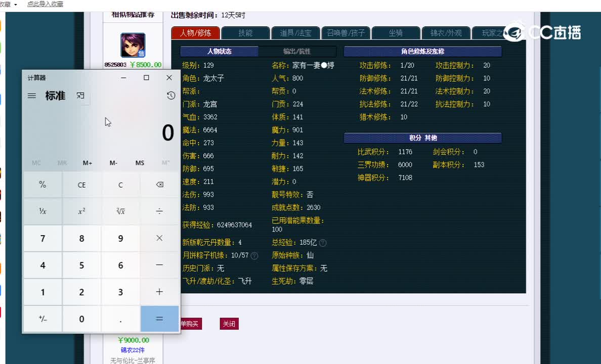Click digit 5 on calculator
601x364 pixels.
pyautogui.click(x=81, y=265)
